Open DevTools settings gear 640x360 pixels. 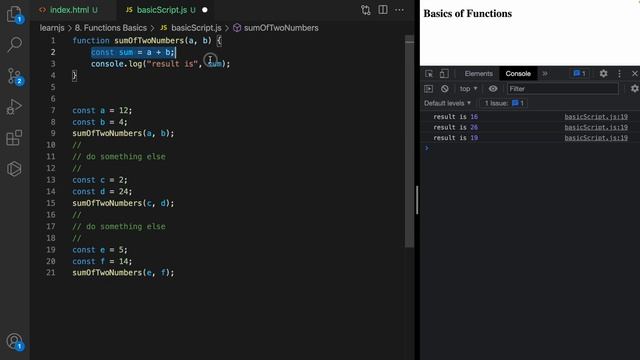603,74
